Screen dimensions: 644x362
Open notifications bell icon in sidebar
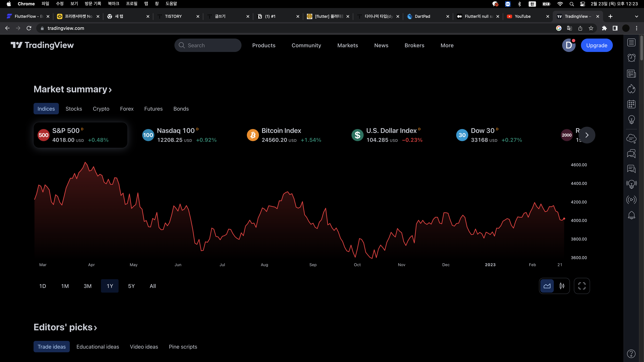(631, 215)
